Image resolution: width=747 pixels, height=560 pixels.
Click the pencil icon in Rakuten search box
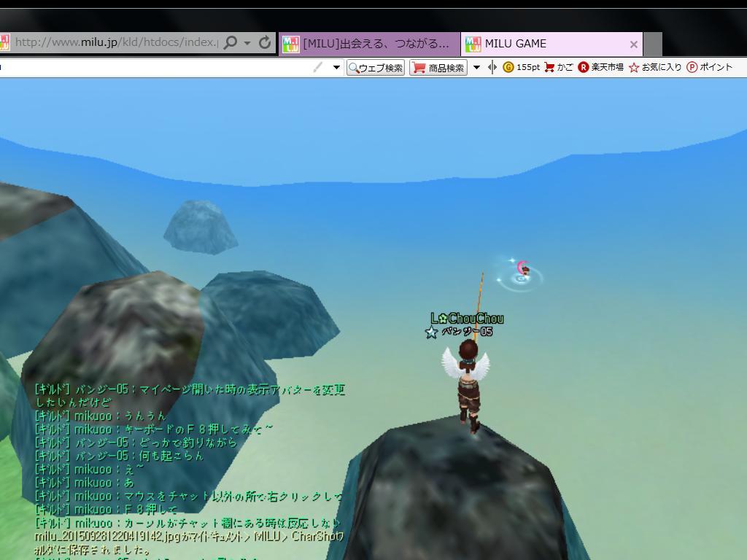(x=318, y=67)
